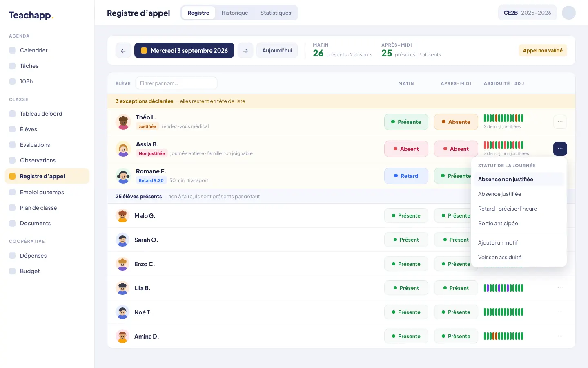Select Retard · préciser l'heure menu entry
Screen dimensions: 588x368
tap(519, 209)
